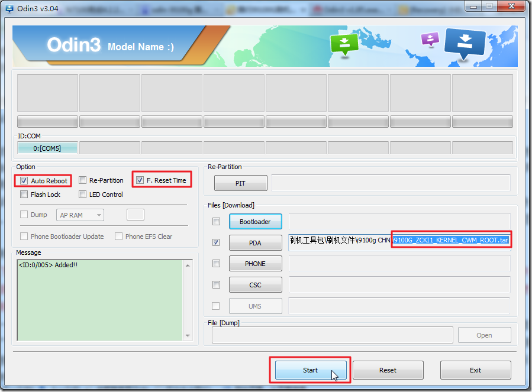
Task: Click '<ID:0/005> Added!!' message text
Action: (48, 265)
